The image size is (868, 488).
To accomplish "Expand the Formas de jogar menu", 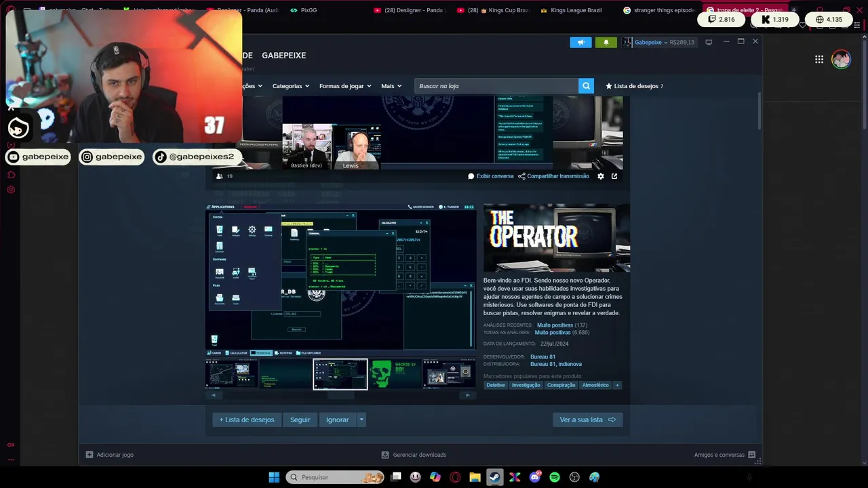I will [x=345, y=86].
